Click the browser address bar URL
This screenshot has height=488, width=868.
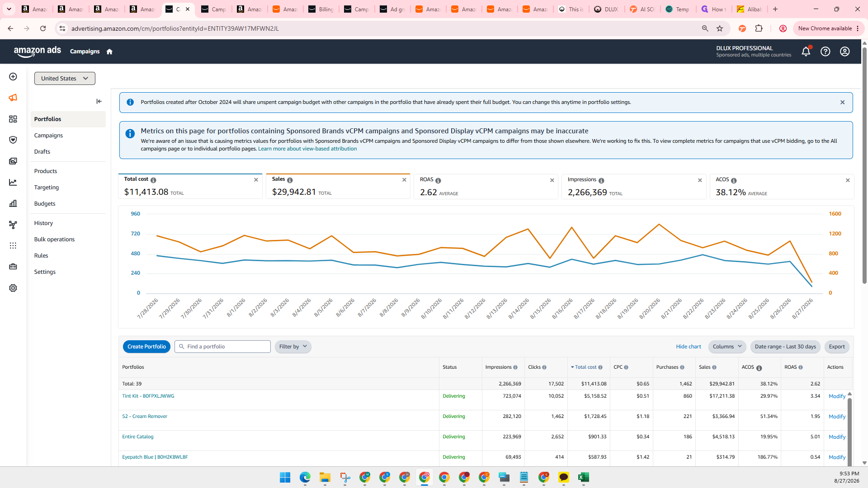[x=175, y=28]
